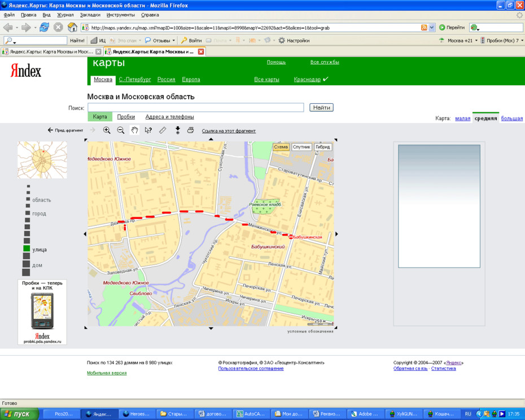
Task: Click Firefox reload page button
Action: tap(44, 28)
